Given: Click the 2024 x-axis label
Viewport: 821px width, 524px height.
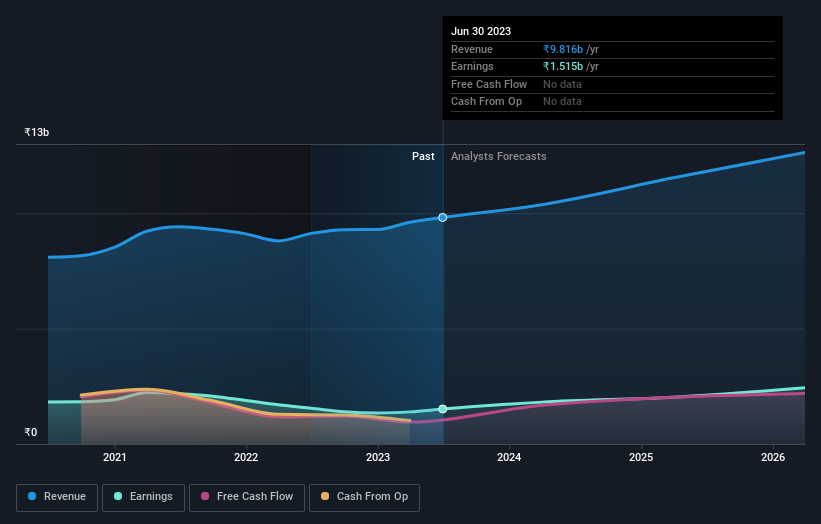Looking at the screenshot, I should coord(509,458).
